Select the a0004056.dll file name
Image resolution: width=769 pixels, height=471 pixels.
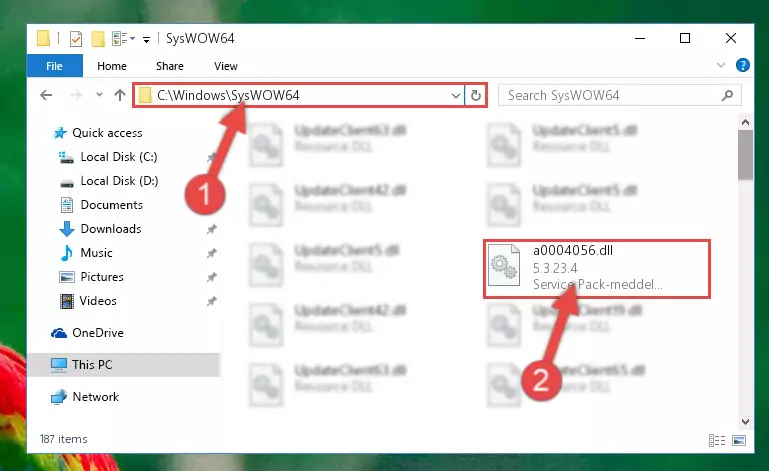point(573,251)
